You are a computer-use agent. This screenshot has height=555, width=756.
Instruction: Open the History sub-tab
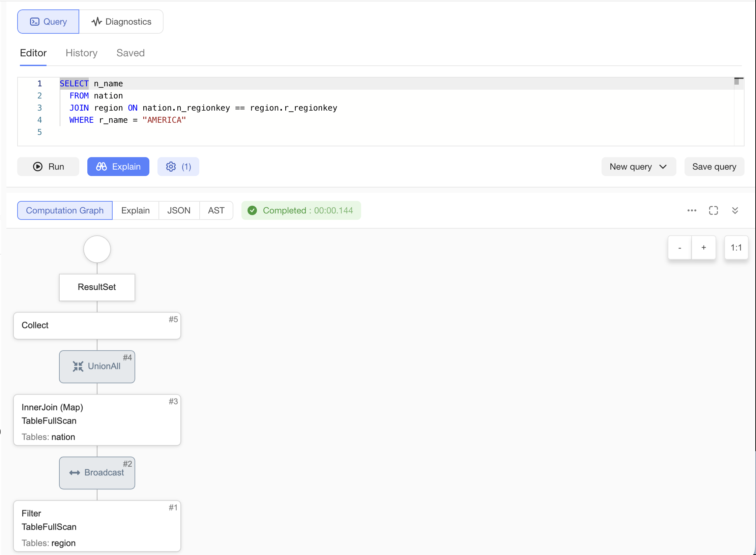click(82, 53)
